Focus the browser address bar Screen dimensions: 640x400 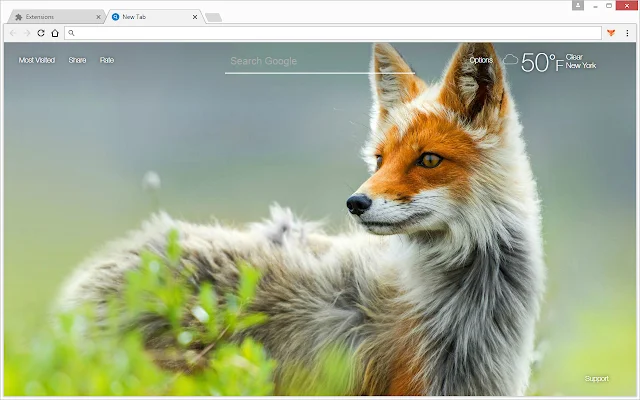click(333, 33)
